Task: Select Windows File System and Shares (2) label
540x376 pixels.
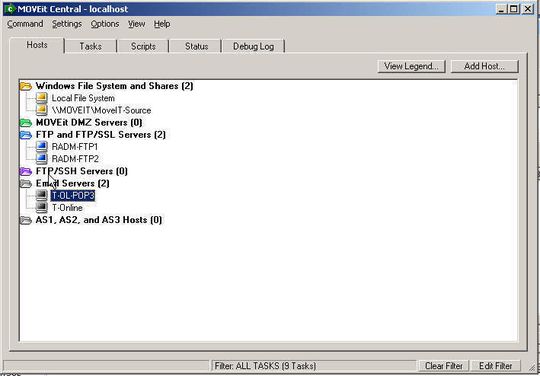Action: click(x=114, y=86)
